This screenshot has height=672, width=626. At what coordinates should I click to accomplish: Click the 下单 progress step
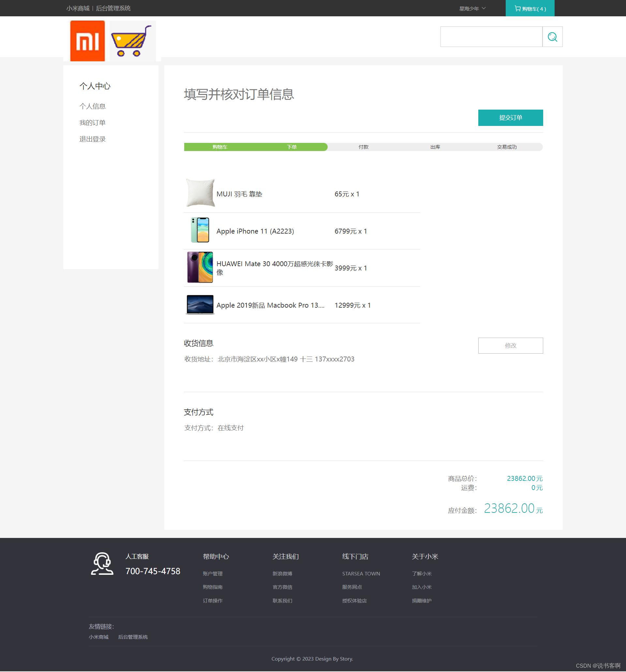[291, 147]
